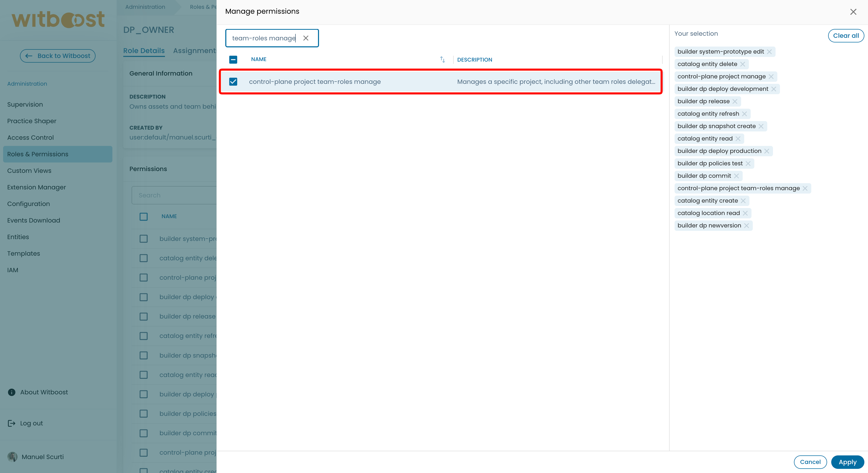Remove the 'catalog entity delete' chip
The image size is (868, 473).
point(743,64)
